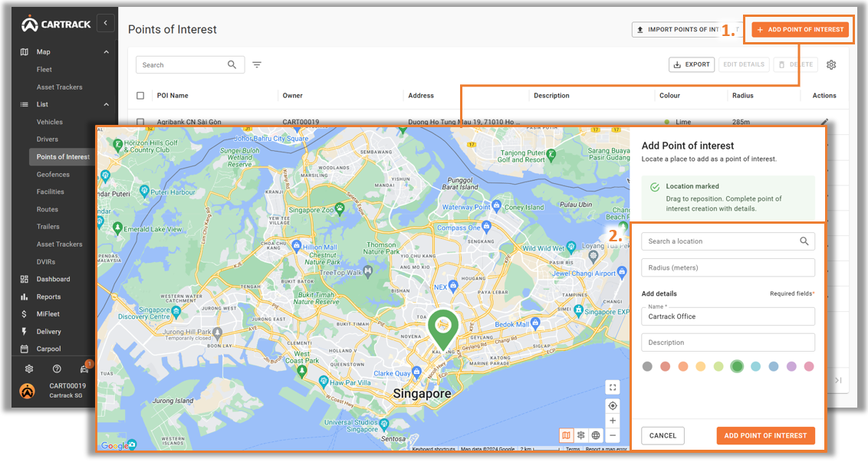Click the search icon in Search a location
Image resolution: width=868 pixels, height=462 pixels.
click(x=804, y=241)
